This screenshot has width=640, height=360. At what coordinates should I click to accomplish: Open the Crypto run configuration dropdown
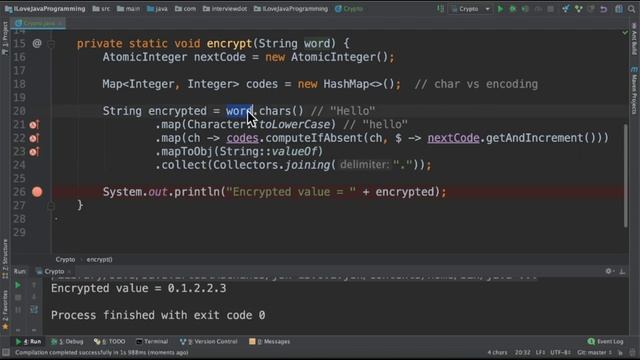pos(471,9)
